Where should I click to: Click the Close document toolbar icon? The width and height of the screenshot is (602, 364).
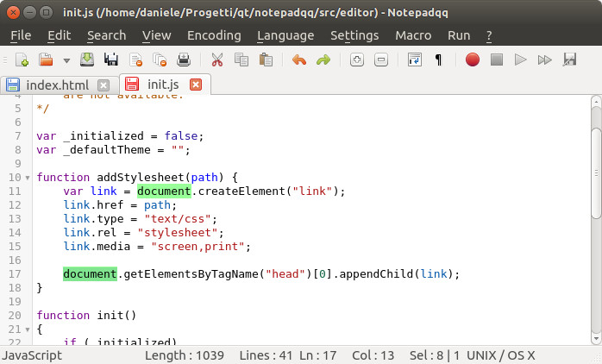tap(136, 60)
